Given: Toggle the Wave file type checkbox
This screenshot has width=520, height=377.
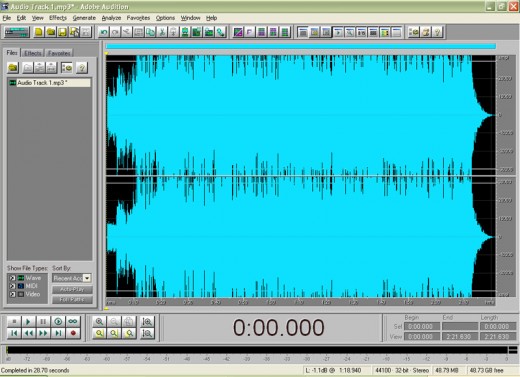Looking at the screenshot, I should coord(12,278).
